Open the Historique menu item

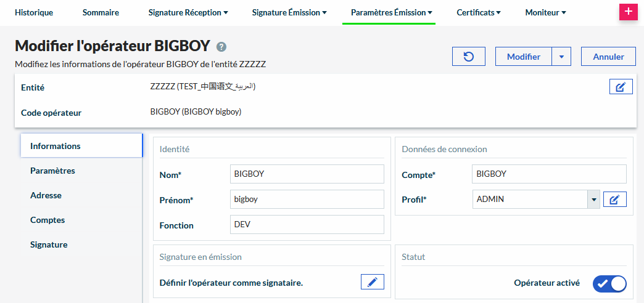pos(34,12)
